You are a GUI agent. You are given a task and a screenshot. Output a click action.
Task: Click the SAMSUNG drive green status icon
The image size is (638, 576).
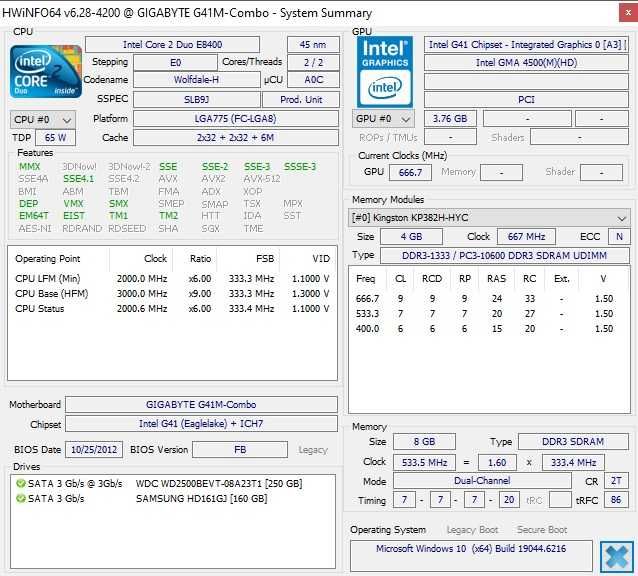coord(21,498)
